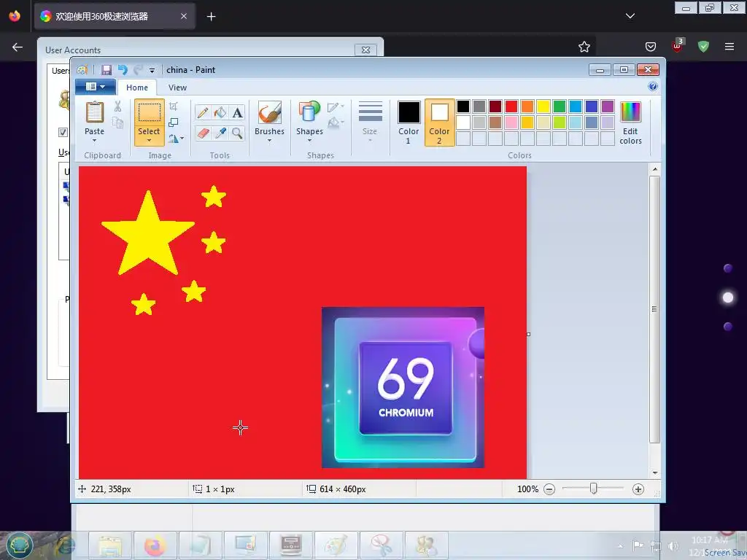Screen dimensions: 747x560
Task: Click the zoom in plus button
Action: pyautogui.click(x=638, y=489)
